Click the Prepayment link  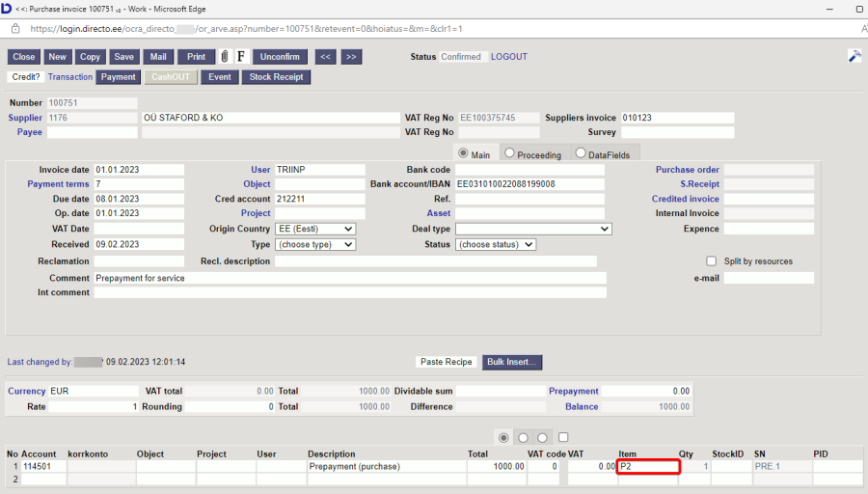(x=574, y=391)
